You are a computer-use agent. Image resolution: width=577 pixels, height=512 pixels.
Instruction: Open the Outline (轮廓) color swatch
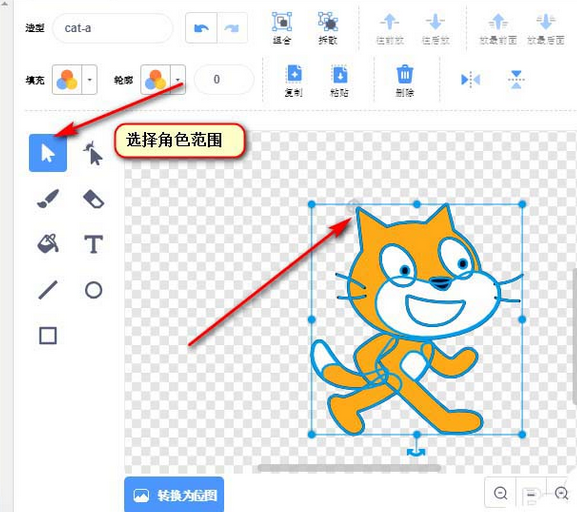pos(155,80)
